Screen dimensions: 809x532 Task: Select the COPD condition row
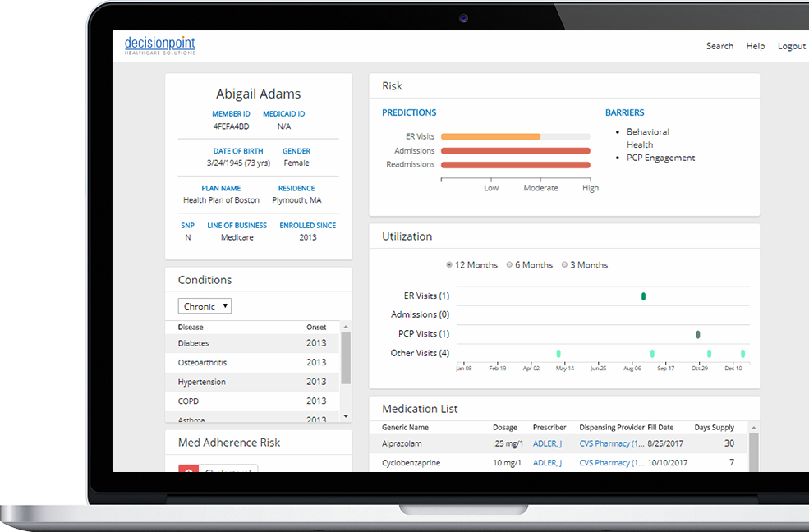coord(252,401)
